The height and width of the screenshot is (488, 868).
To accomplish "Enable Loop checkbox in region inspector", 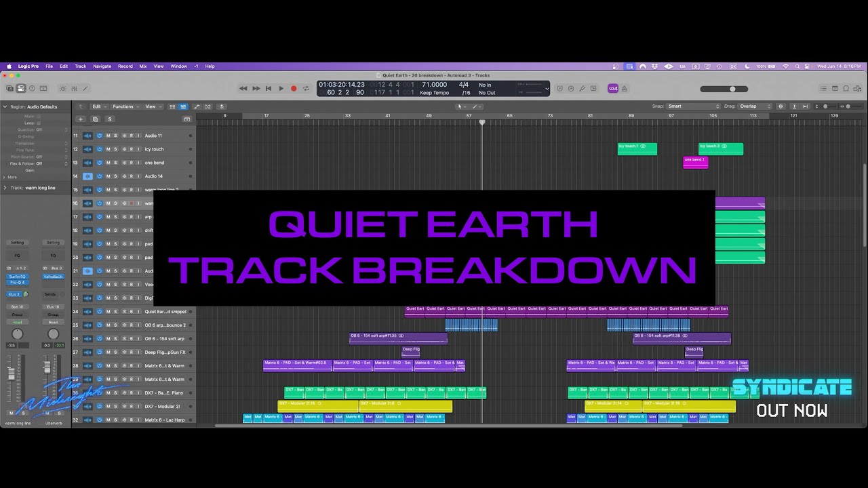I will click(x=39, y=123).
